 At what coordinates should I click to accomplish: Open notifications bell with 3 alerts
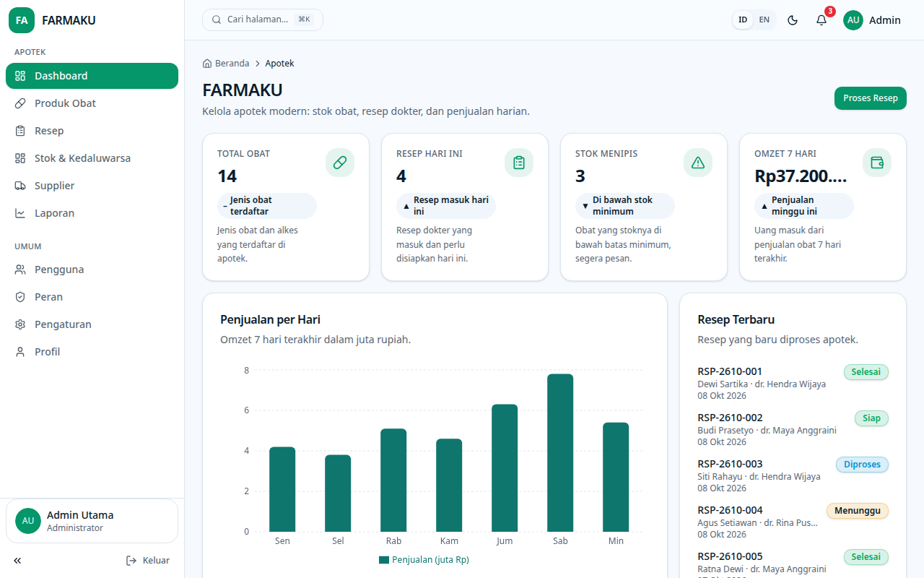click(821, 20)
